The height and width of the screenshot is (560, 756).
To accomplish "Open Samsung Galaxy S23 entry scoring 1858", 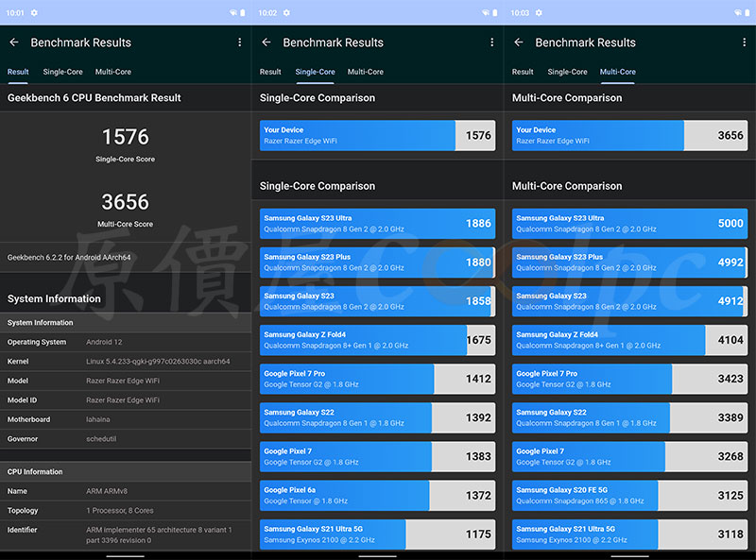I will (x=377, y=301).
